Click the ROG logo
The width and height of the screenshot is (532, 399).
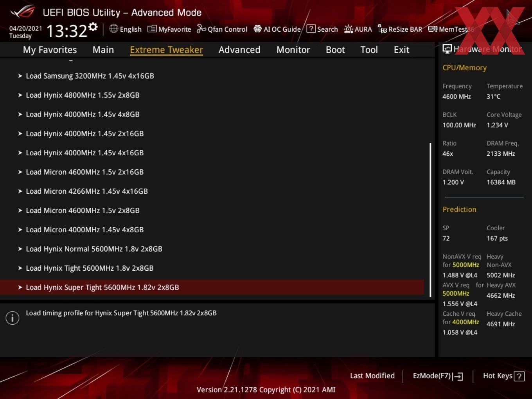coord(22,12)
